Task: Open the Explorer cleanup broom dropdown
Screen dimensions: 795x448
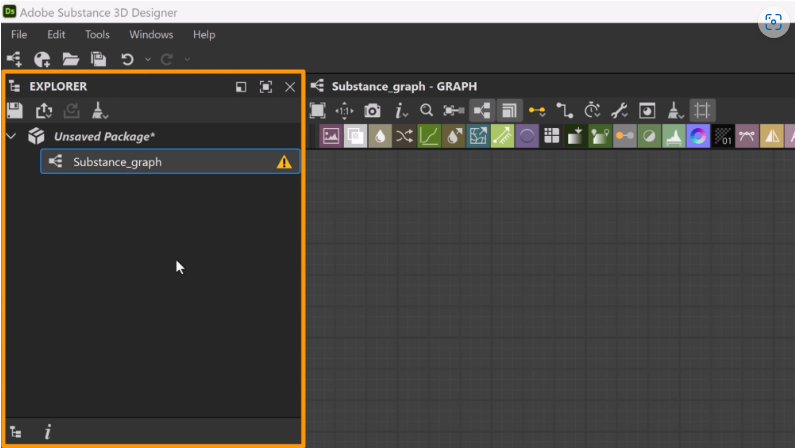Action: 99,110
